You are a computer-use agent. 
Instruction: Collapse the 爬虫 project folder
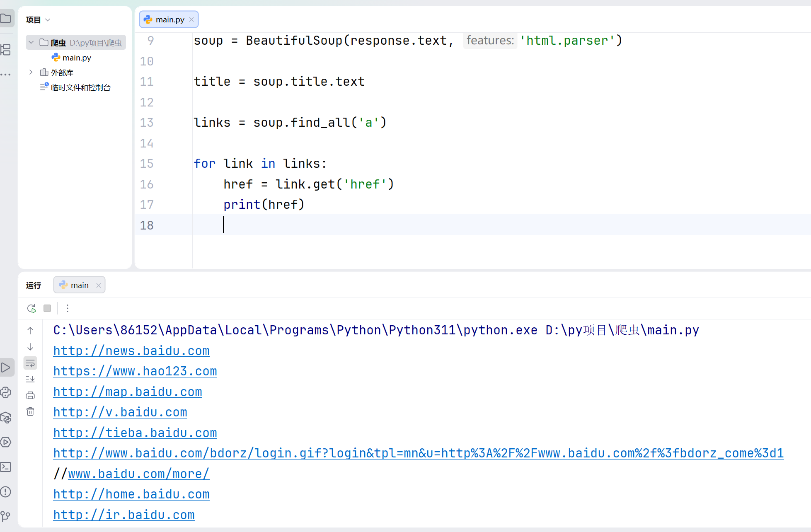(31, 43)
